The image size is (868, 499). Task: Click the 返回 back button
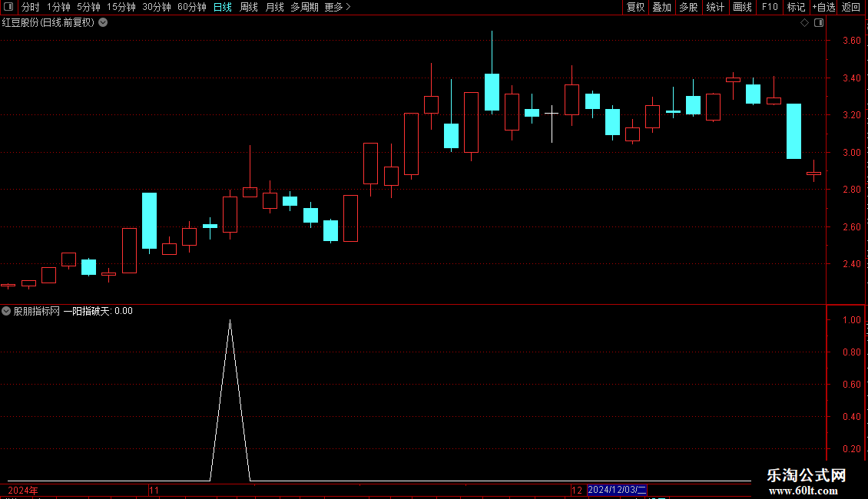(x=851, y=7)
